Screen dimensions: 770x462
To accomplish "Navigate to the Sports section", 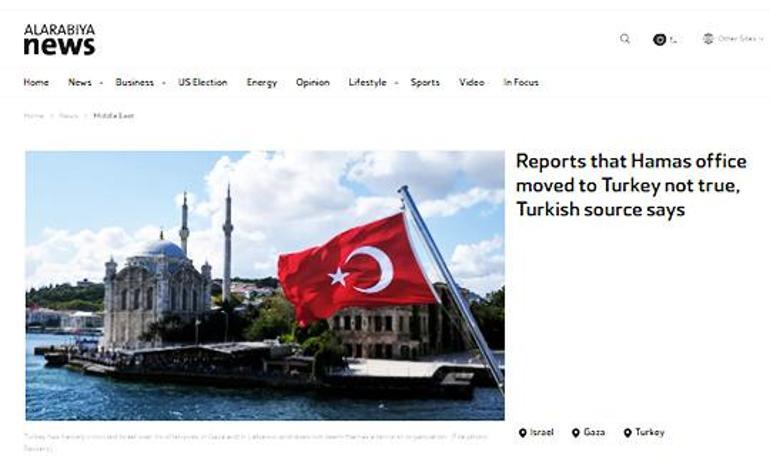I will (425, 82).
